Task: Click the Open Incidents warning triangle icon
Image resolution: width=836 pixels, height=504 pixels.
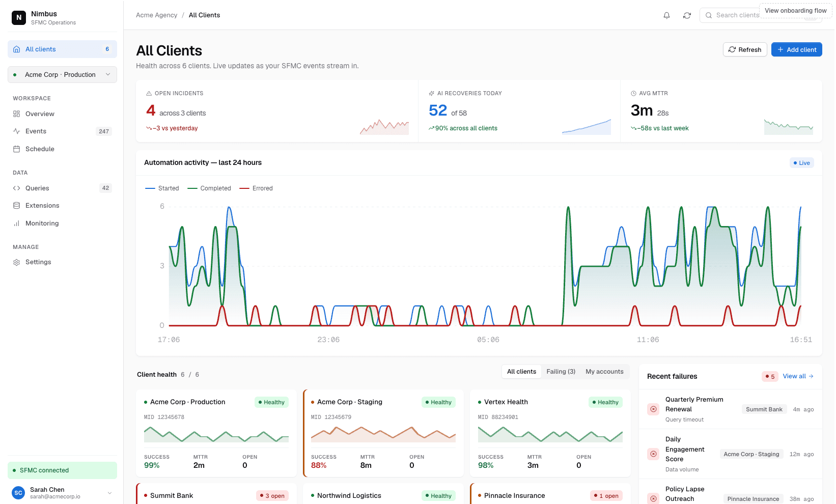Action: pos(149,94)
